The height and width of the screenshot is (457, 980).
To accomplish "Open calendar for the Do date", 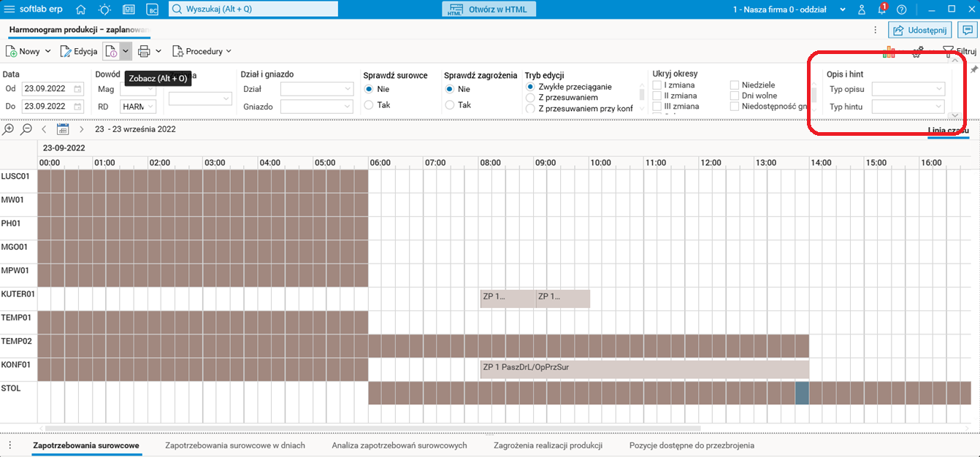I will point(77,107).
